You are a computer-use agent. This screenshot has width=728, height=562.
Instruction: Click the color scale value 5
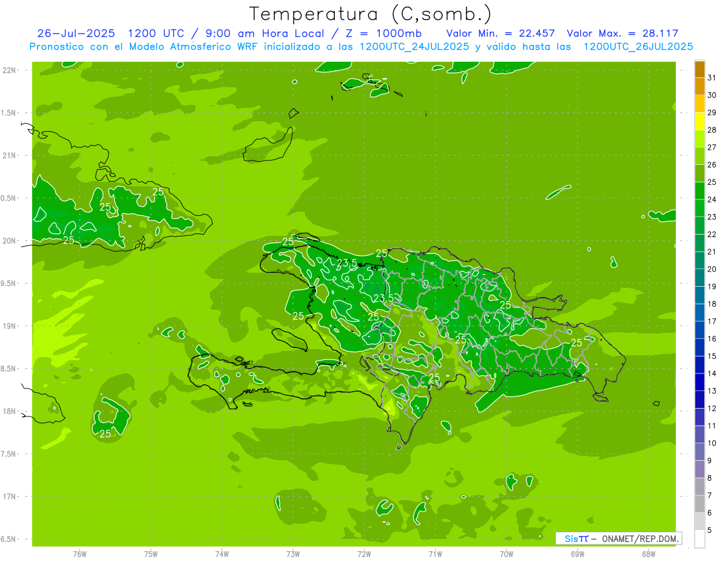(x=710, y=530)
